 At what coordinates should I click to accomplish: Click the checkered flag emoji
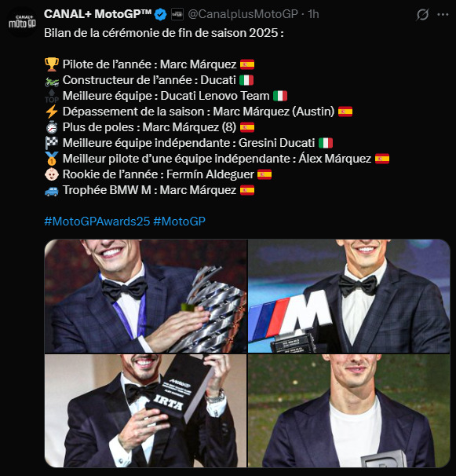click(x=52, y=143)
